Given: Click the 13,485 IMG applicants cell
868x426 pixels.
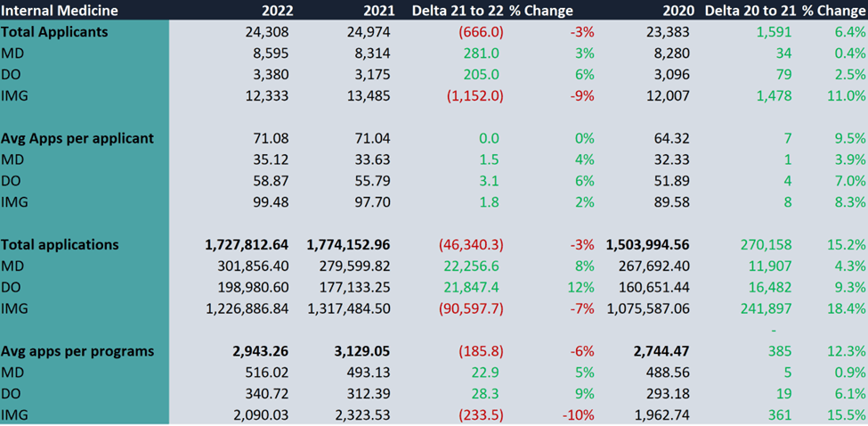Looking at the screenshot, I should (365, 96).
